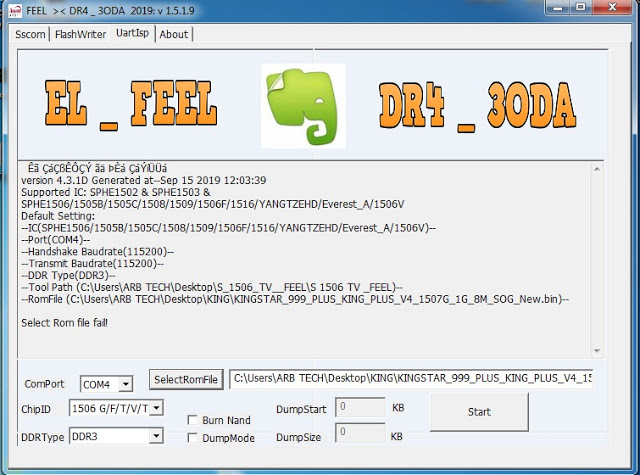Click the green elephant logo image
Screen dimensions: 640x475
(303, 106)
